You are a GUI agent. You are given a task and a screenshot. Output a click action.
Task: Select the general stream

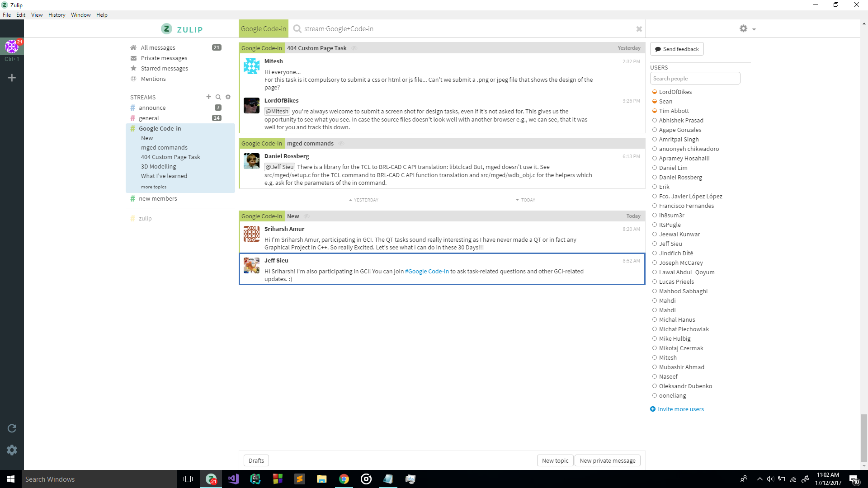[149, 118]
